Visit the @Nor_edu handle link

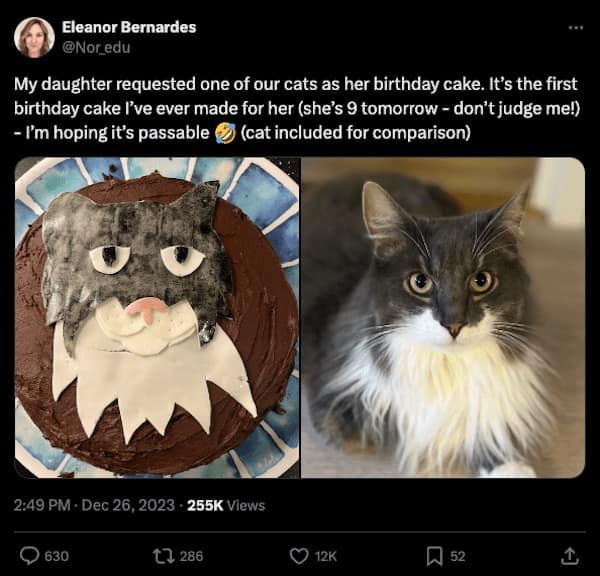point(96,46)
